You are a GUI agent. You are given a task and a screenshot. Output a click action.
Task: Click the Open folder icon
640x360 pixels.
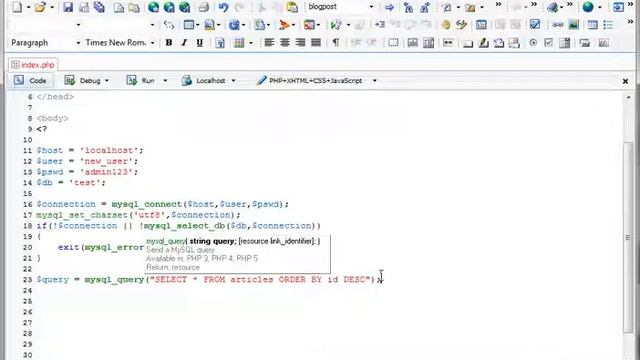click(40, 7)
